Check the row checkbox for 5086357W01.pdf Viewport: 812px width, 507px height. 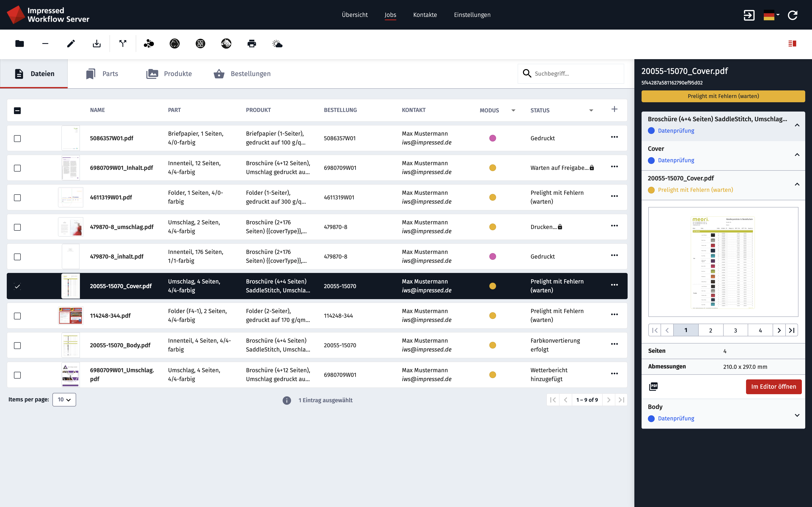tap(17, 138)
